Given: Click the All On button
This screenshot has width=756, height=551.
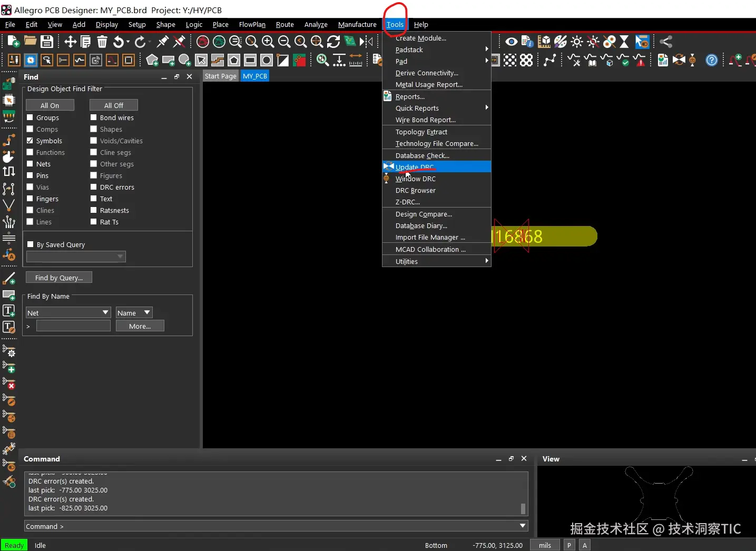Looking at the screenshot, I should [50, 105].
